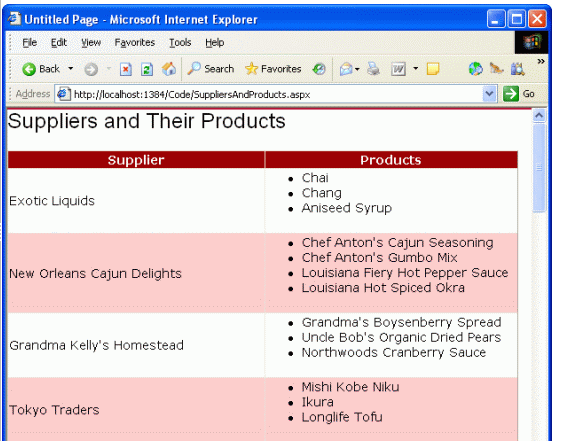The width and height of the screenshot is (569, 441).
Task: Click the green Go arrow button
Action: click(x=511, y=94)
